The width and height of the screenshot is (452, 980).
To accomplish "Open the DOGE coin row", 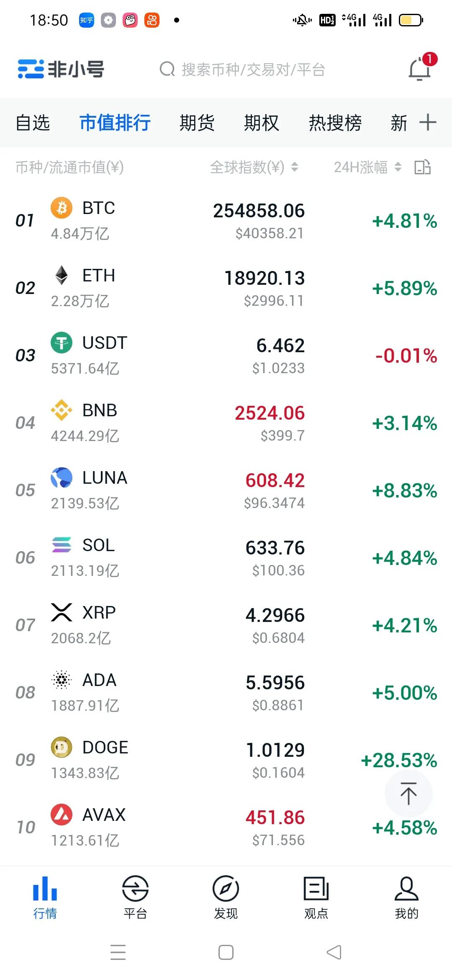I will pos(226,760).
